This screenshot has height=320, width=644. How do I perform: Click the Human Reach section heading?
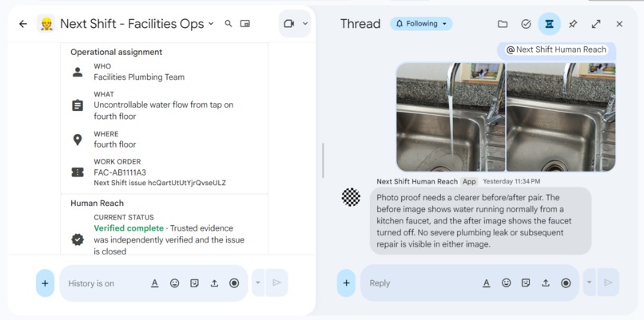97,203
